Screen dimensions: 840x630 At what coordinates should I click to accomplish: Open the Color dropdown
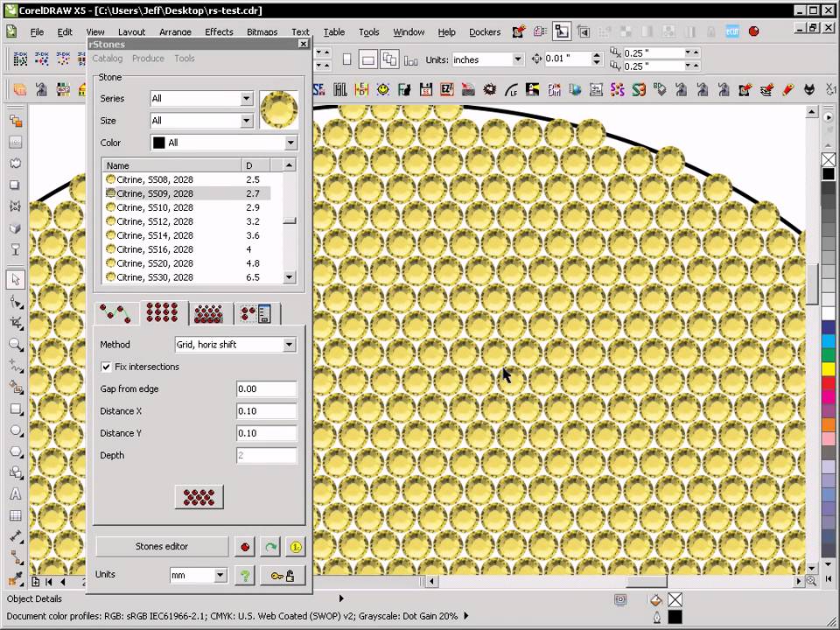(x=290, y=143)
